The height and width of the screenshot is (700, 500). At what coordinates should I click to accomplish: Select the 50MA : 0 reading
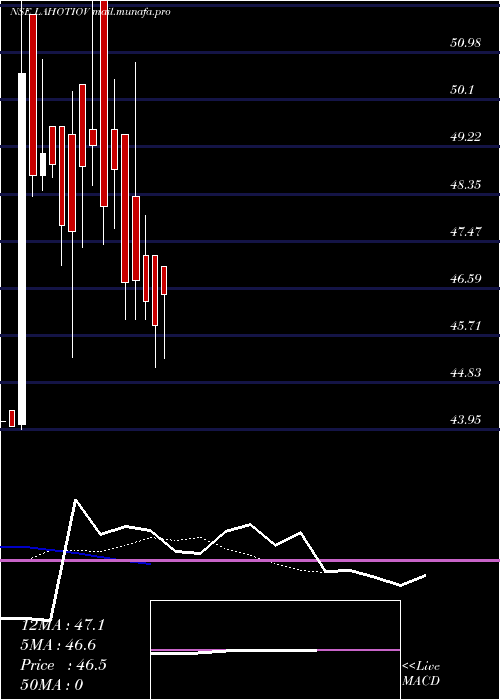point(52,685)
